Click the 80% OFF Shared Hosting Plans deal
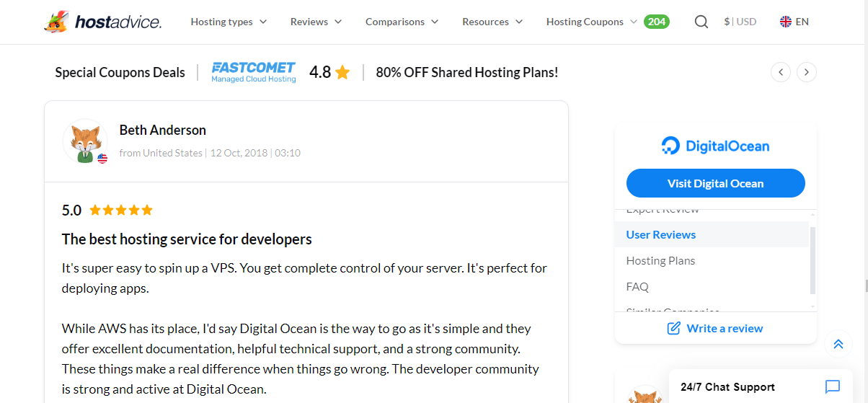The image size is (868, 403). tap(467, 72)
